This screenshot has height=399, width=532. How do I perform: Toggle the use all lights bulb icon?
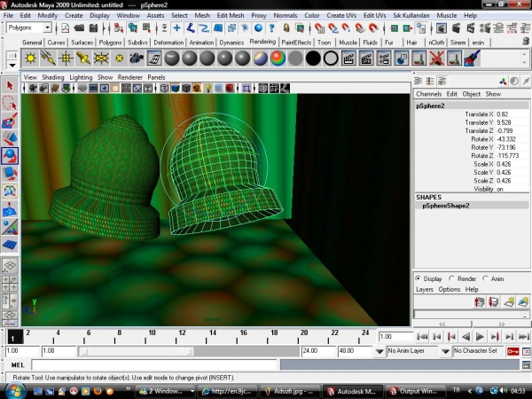pos(207,89)
